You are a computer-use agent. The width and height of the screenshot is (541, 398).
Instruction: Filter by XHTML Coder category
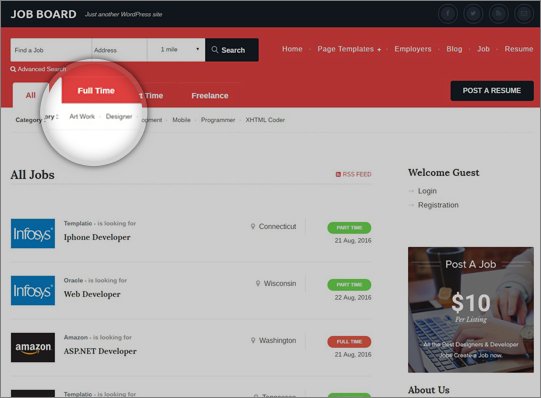tap(265, 120)
